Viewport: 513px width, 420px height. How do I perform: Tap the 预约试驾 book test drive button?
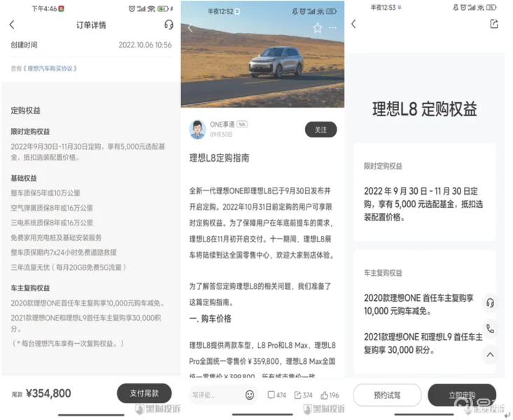click(x=387, y=395)
